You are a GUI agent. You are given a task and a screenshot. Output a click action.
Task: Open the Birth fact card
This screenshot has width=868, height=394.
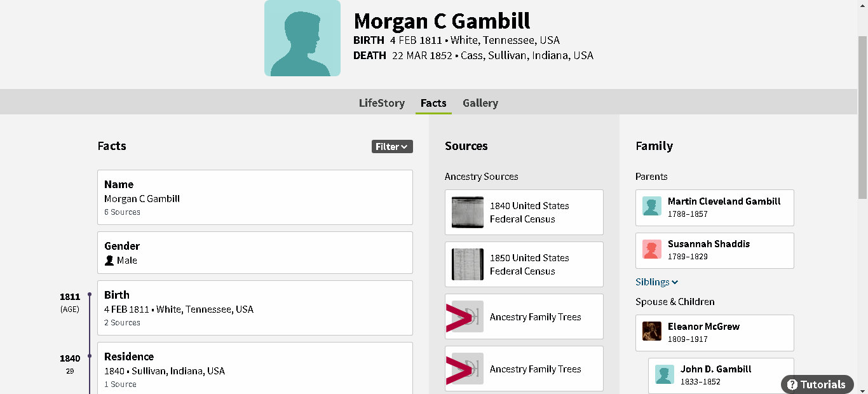click(x=255, y=308)
